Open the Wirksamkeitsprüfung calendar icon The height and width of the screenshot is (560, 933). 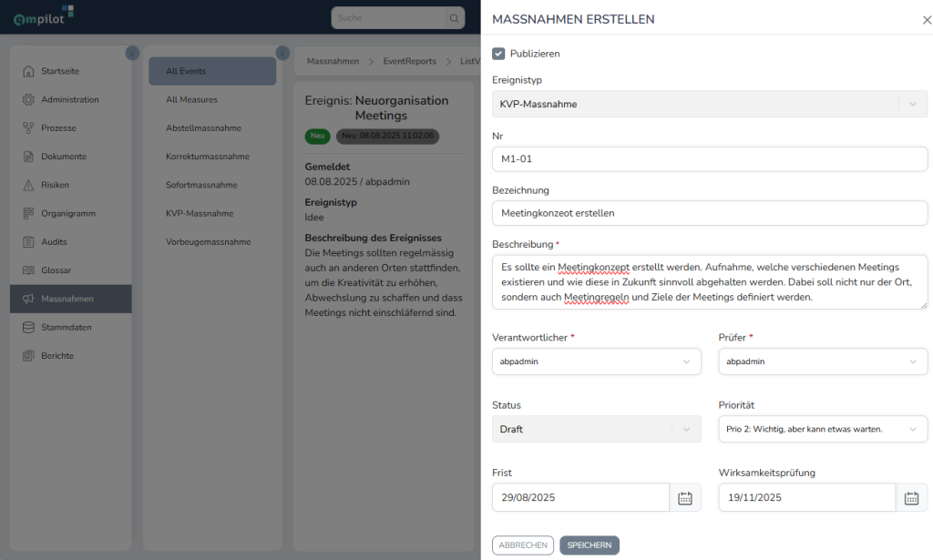[911, 498]
